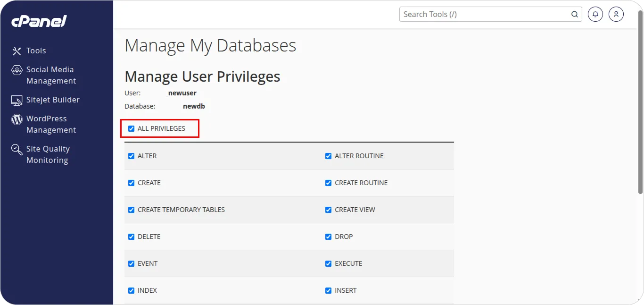
Task: Toggle the CREATE privilege checkbox
Action: click(132, 183)
